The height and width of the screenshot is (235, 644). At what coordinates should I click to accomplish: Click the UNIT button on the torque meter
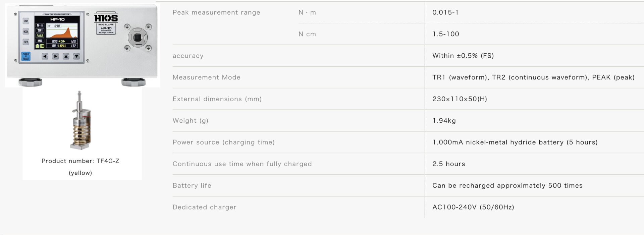click(26, 21)
